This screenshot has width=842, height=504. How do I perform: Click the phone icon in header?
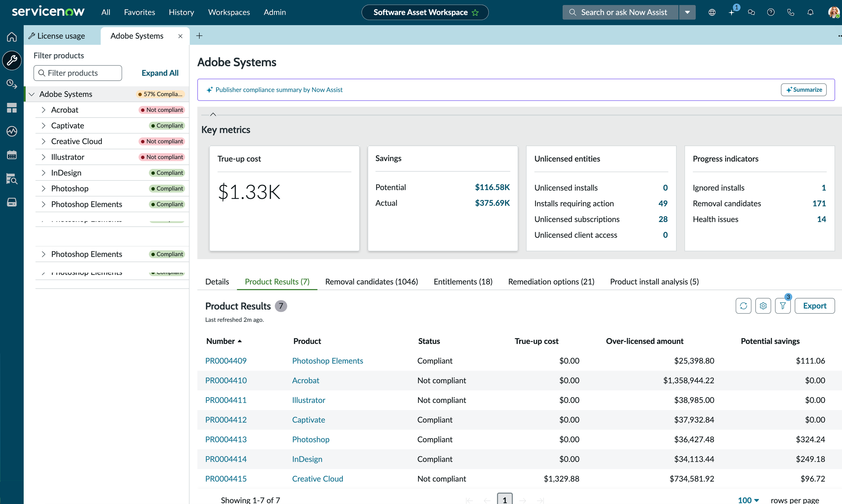click(790, 12)
